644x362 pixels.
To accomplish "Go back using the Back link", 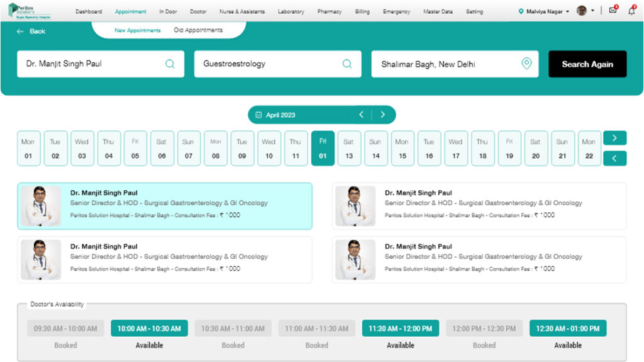I will [31, 31].
